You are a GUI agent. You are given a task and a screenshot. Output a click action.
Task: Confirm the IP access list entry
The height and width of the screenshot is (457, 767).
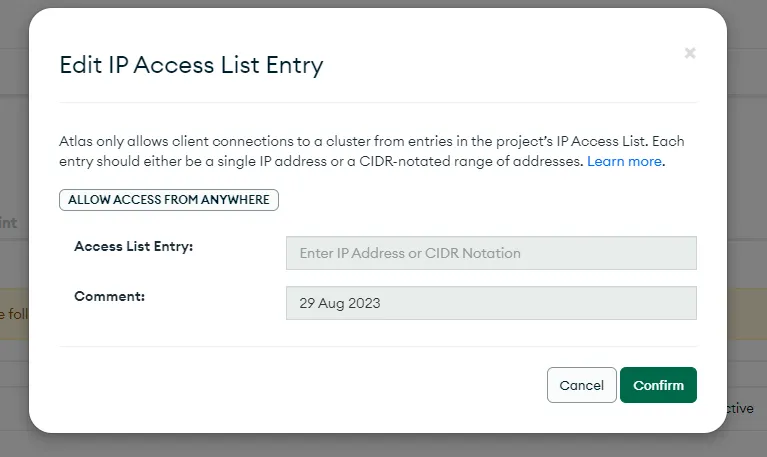pos(658,385)
